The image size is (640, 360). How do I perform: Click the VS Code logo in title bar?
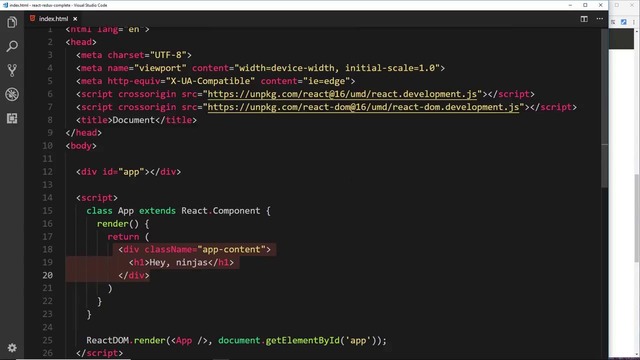[x=5, y=5]
